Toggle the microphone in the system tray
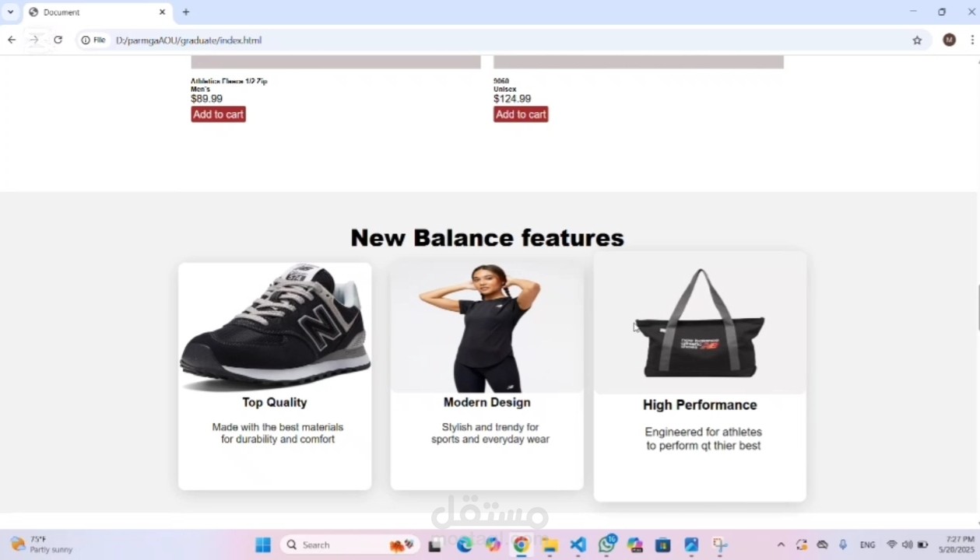The height and width of the screenshot is (560, 980). (x=843, y=544)
